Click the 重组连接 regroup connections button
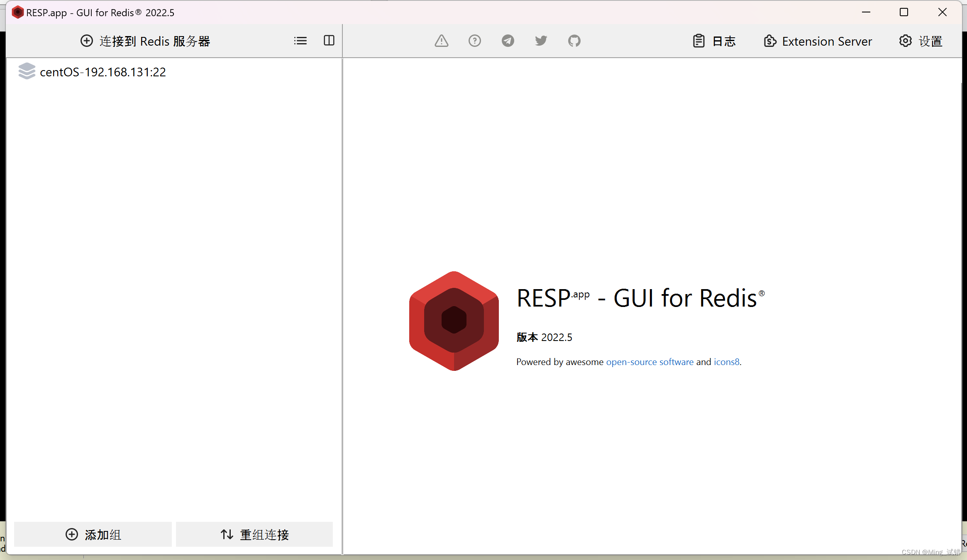Image resolution: width=967 pixels, height=560 pixels. (254, 534)
